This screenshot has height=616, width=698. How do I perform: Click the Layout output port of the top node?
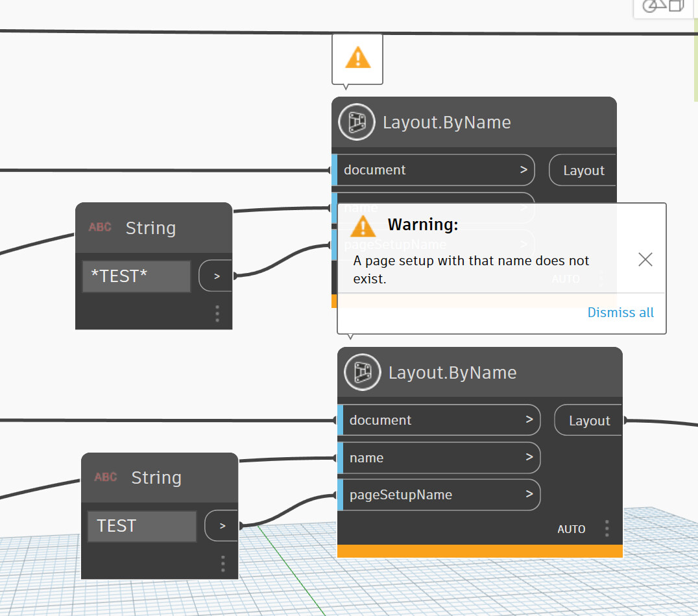click(x=583, y=170)
